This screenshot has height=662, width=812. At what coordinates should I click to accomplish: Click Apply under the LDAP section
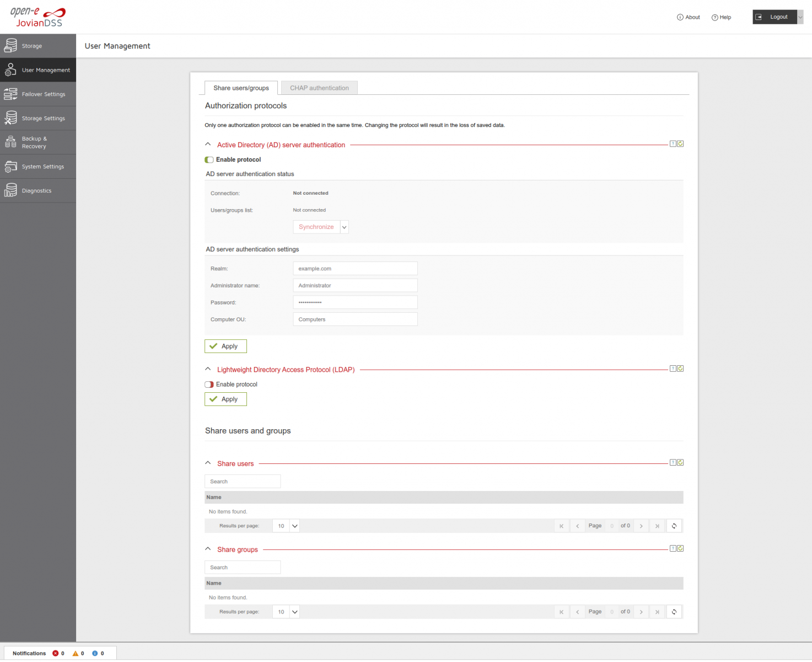coord(225,399)
